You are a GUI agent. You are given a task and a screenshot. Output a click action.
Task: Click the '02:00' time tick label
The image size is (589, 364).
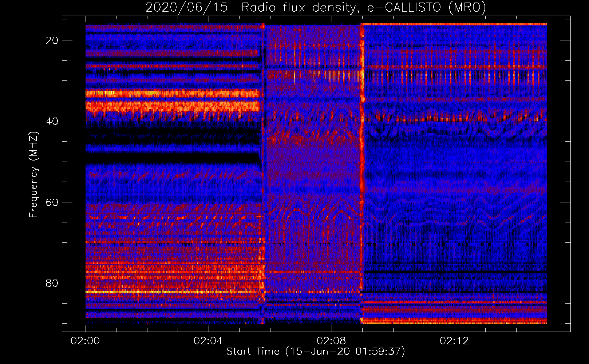[86, 341]
